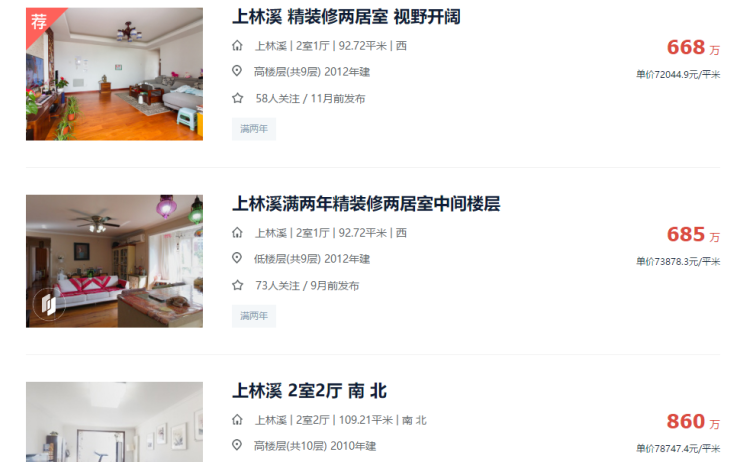Click house icon in the 685万 listing

(237, 233)
